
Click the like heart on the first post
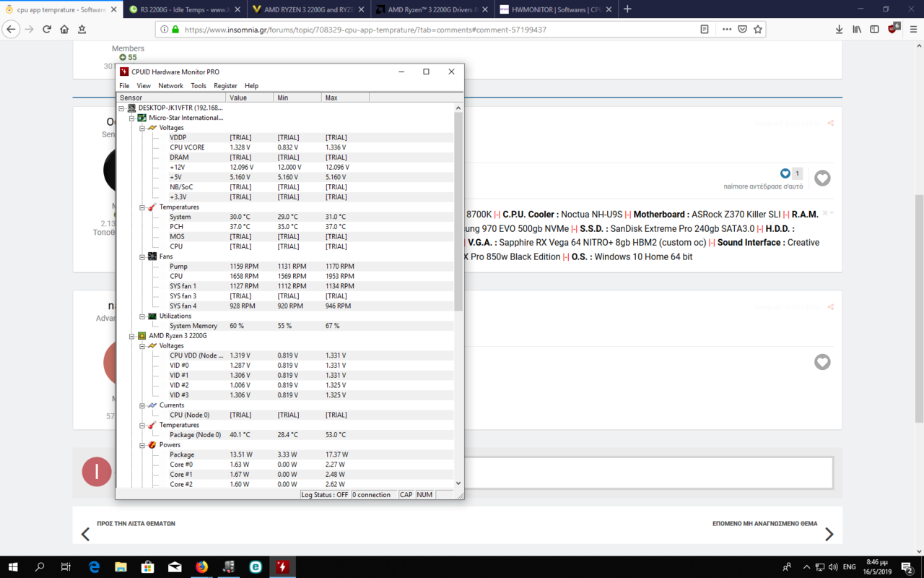822,178
